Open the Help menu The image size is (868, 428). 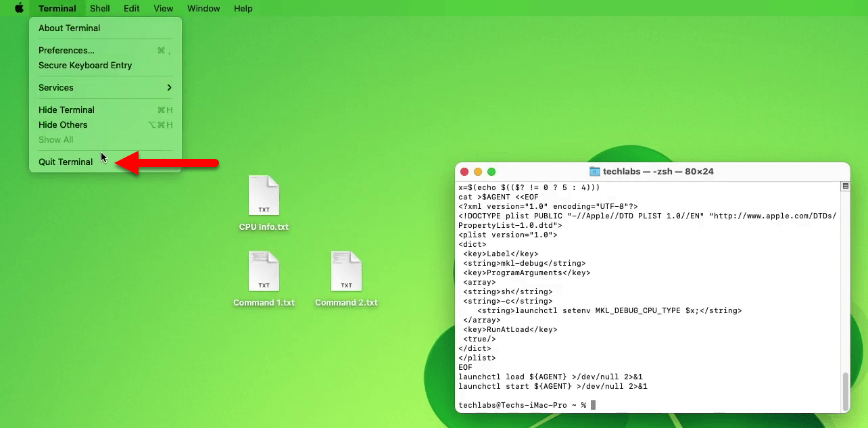pos(243,8)
